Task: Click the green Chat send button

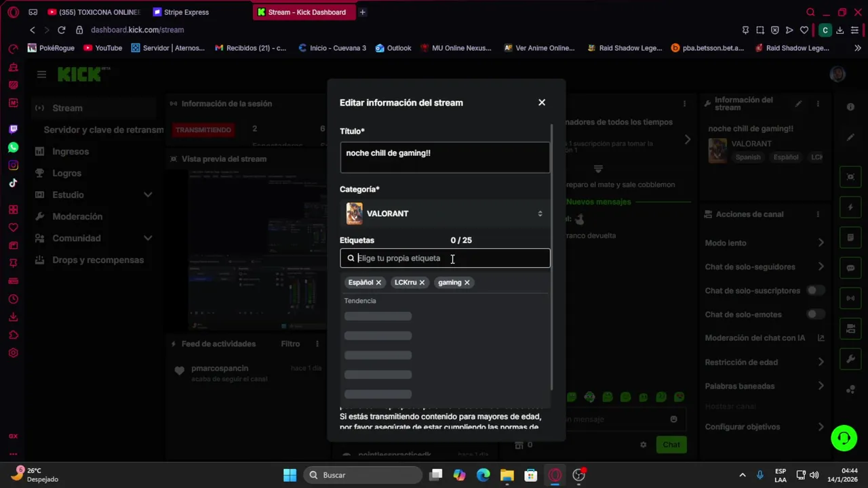Action: (x=671, y=445)
